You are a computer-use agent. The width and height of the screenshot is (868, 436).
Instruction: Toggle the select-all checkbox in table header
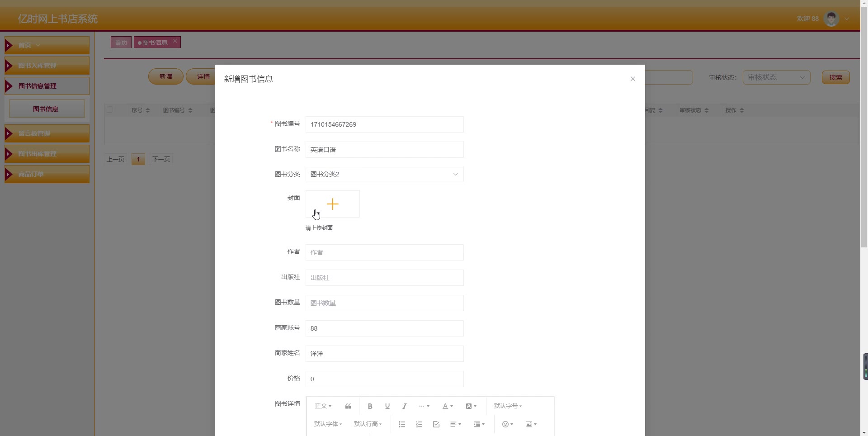(x=110, y=110)
